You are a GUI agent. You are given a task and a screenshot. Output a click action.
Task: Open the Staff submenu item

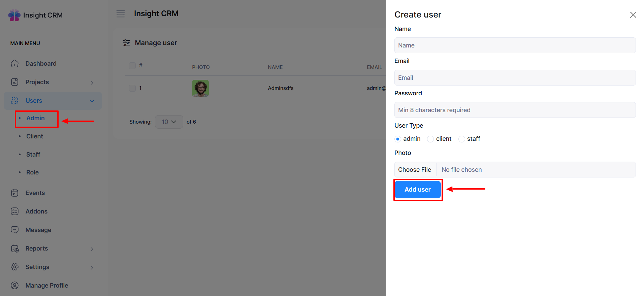[x=33, y=155]
